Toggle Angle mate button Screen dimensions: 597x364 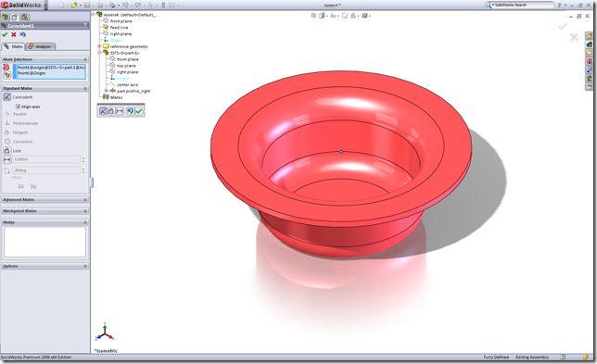pos(6,170)
